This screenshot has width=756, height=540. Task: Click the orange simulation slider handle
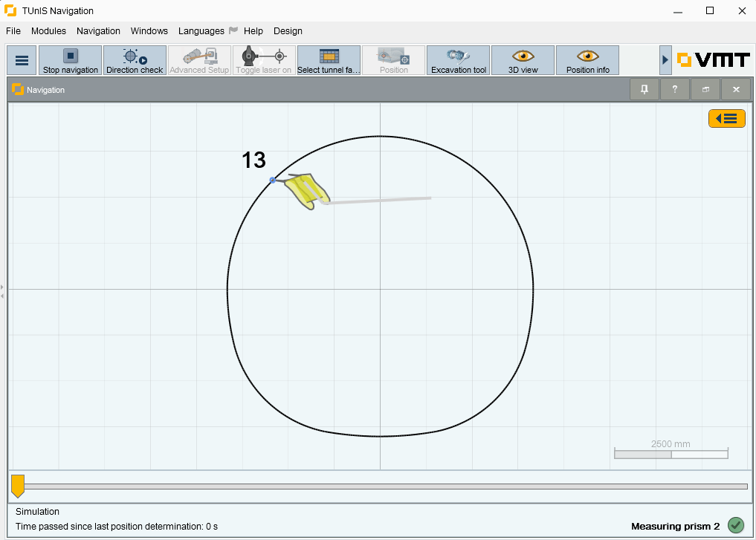click(18, 486)
